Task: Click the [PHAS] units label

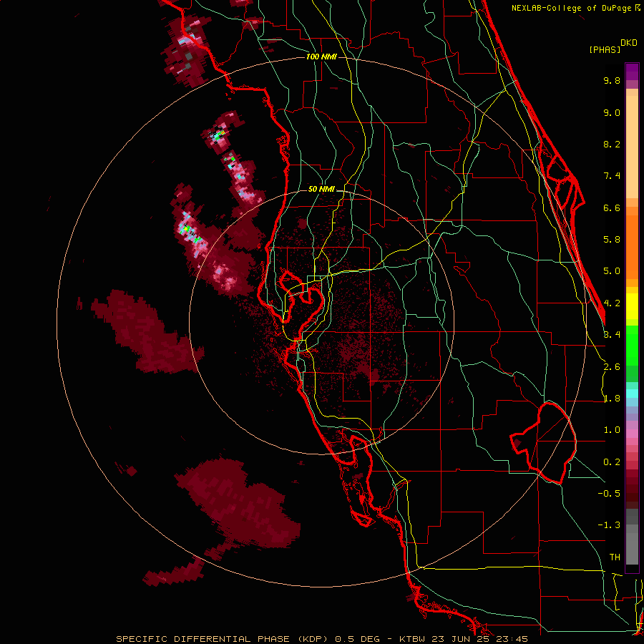Action: click(605, 49)
